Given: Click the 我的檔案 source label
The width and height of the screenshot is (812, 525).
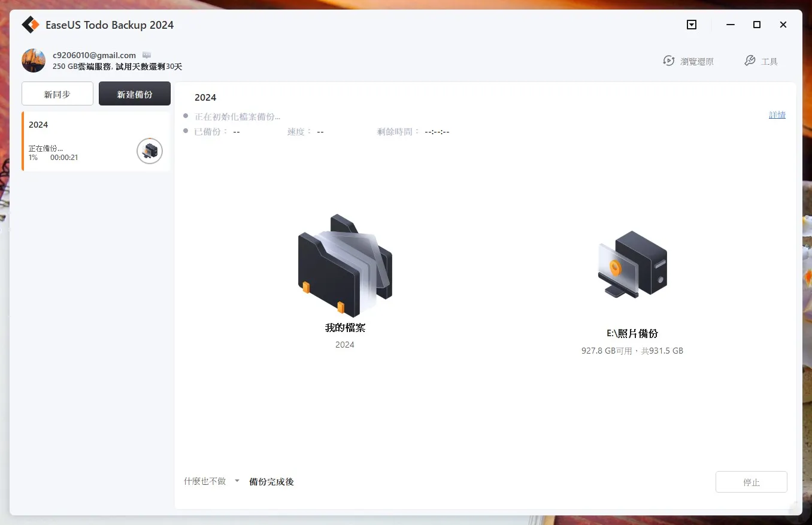Looking at the screenshot, I should point(345,328).
